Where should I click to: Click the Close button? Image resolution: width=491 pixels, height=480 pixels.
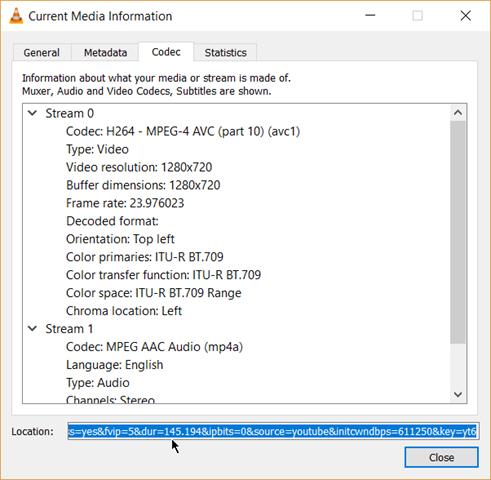pos(441,457)
